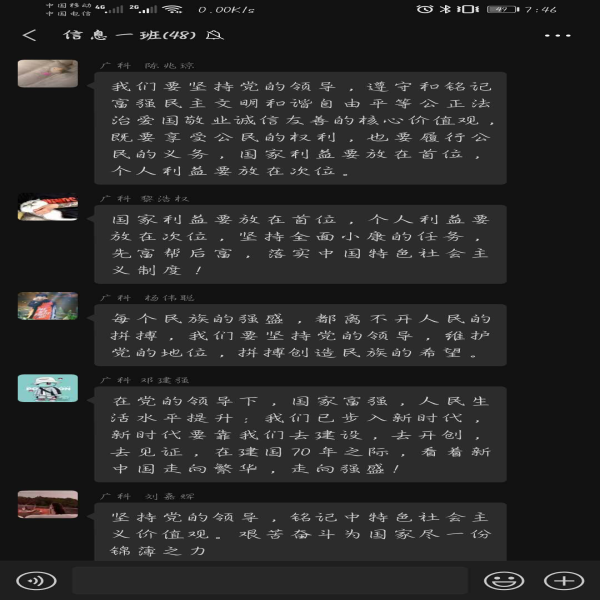
Task: Tap the voice input icon
Action: pyautogui.click(x=36, y=581)
